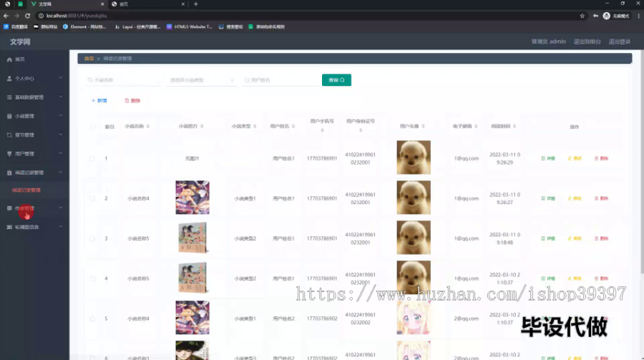Open the 百度翻译 bookmark
This screenshot has height=360, width=644.
click(x=16, y=26)
